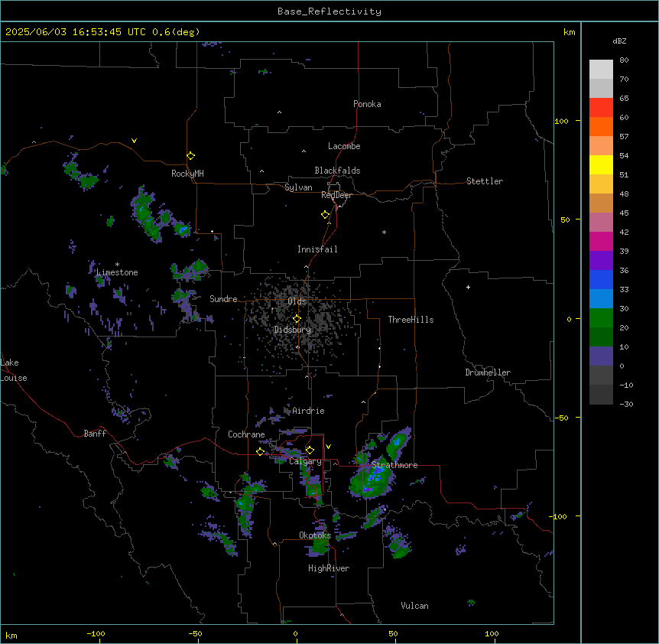
Task: Click the Olds label at radar center
Action: point(297,301)
